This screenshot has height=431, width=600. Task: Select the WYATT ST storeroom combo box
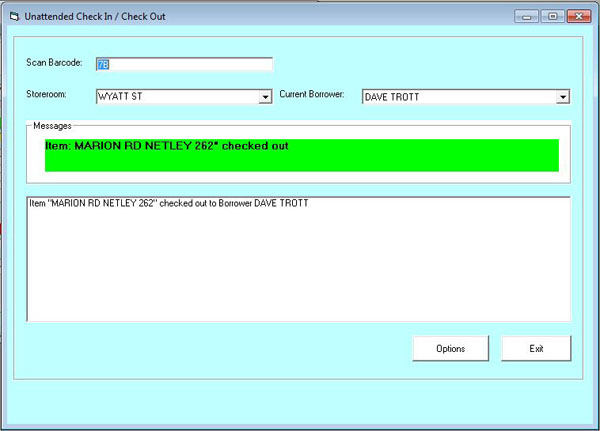[x=184, y=96]
